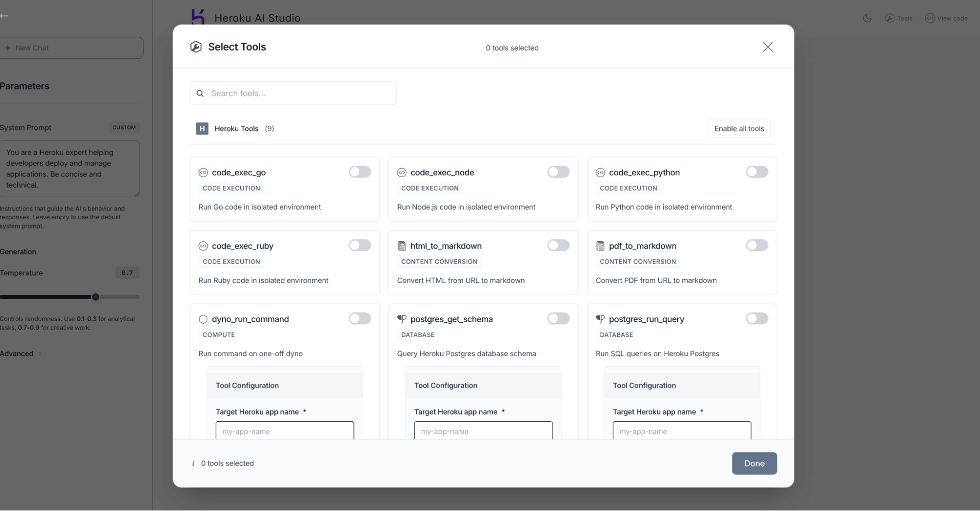Click the code_exec_go code icon
This screenshot has height=511, width=980.
tap(202, 172)
